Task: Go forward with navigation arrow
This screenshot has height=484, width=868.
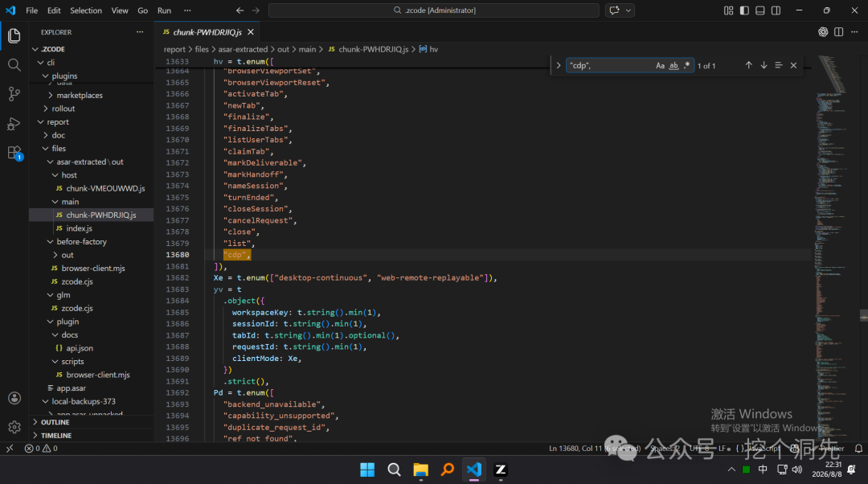Action: [x=256, y=10]
